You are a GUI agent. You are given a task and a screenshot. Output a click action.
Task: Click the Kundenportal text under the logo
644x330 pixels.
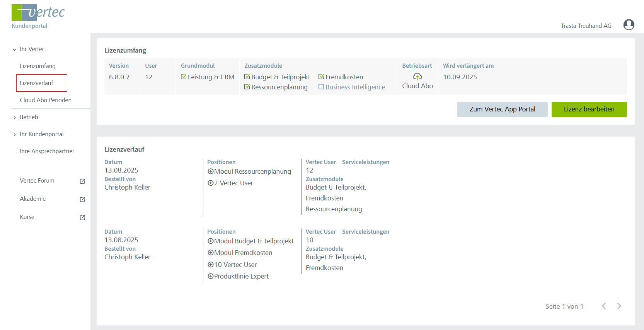coord(29,26)
